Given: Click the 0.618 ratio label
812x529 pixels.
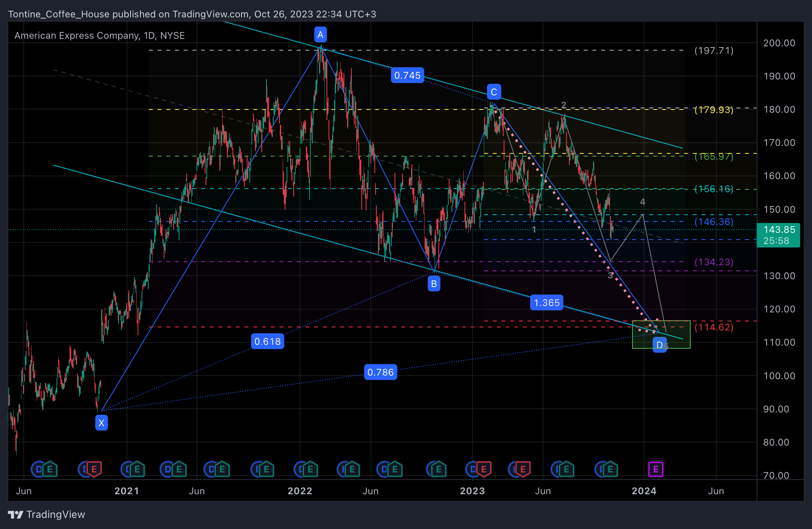Looking at the screenshot, I should (268, 341).
